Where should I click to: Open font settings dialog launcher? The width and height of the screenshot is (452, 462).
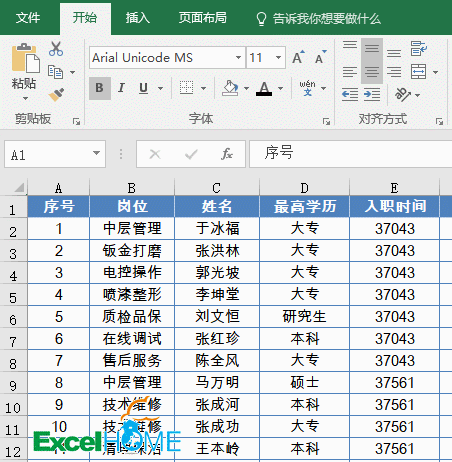pos(326,122)
